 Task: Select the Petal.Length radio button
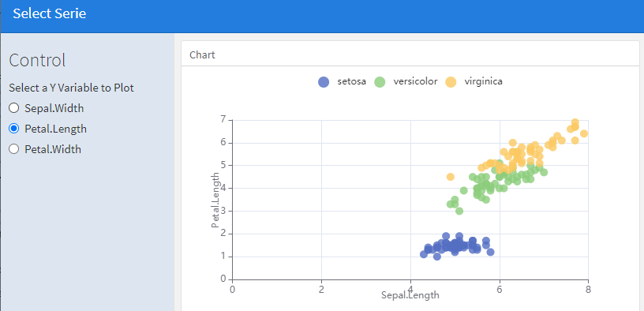[x=14, y=129]
